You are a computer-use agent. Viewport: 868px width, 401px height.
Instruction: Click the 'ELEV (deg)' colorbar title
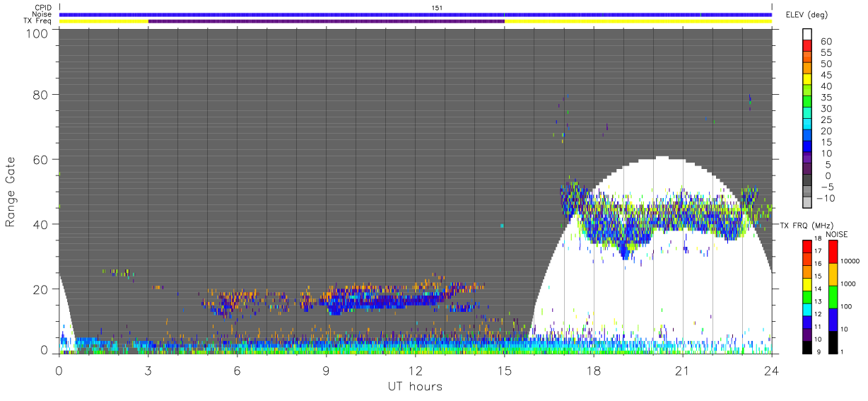click(807, 14)
